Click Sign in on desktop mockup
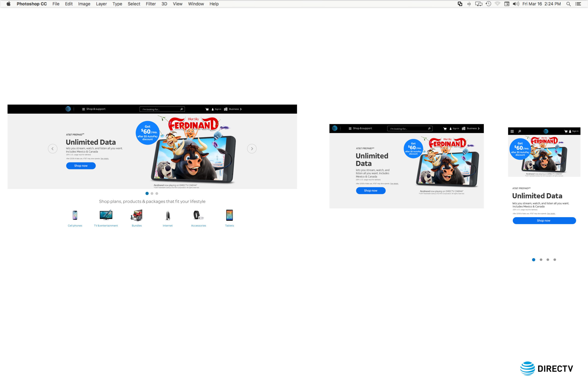Viewport: 588px width, 387px height. click(216, 109)
